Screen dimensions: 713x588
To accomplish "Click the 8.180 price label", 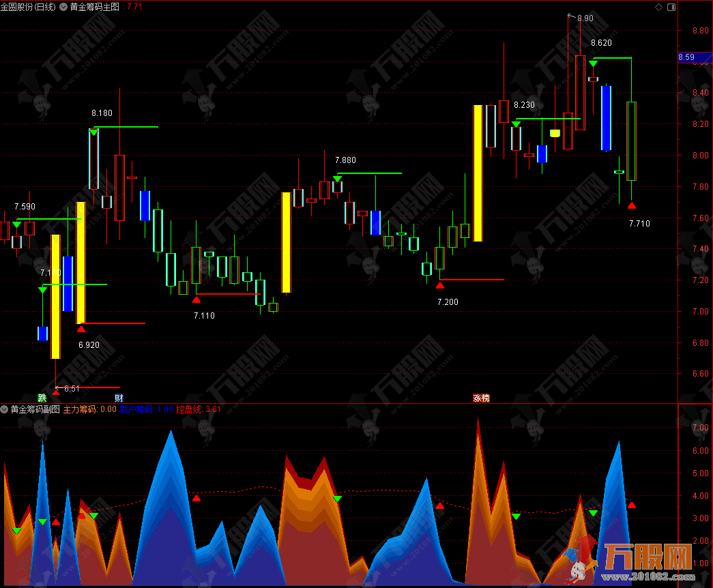I will 102,113.
